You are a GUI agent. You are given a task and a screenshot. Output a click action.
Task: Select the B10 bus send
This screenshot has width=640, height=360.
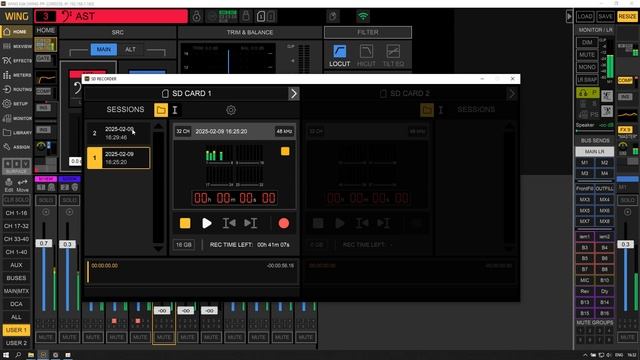(604, 280)
